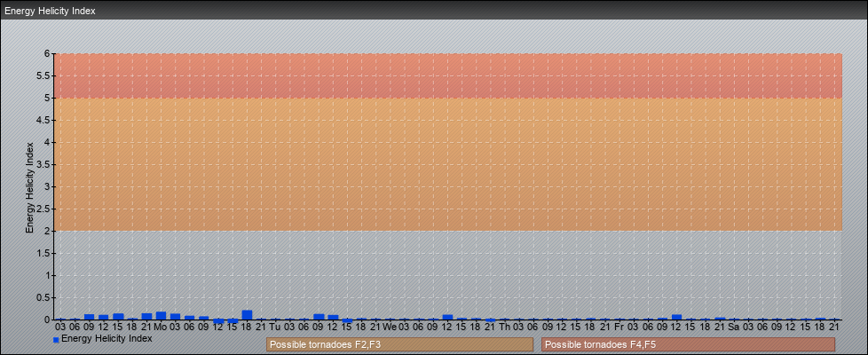The height and width of the screenshot is (355, 868).
Task: Click the blue bar at 12 after We
Action: pos(447,318)
